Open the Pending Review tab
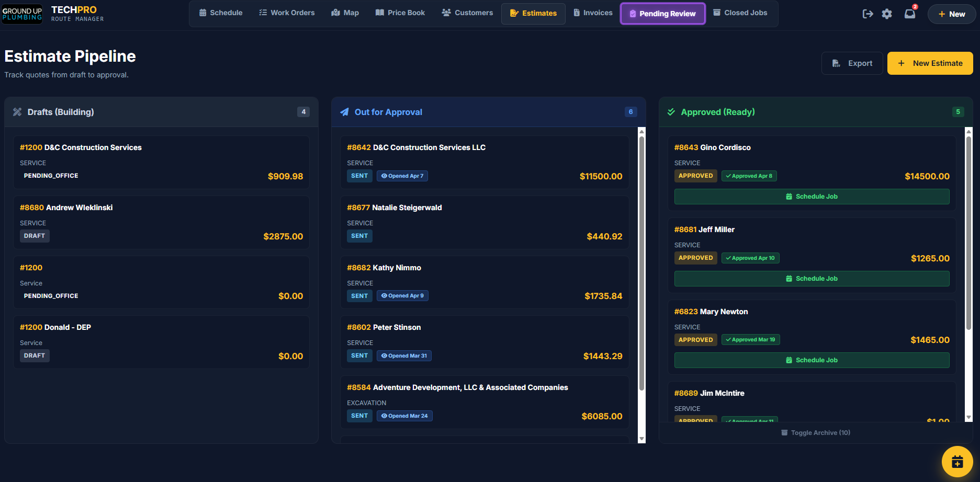The width and height of the screenshot is (980, 482). pyautogui.click(x=662, y=14)
